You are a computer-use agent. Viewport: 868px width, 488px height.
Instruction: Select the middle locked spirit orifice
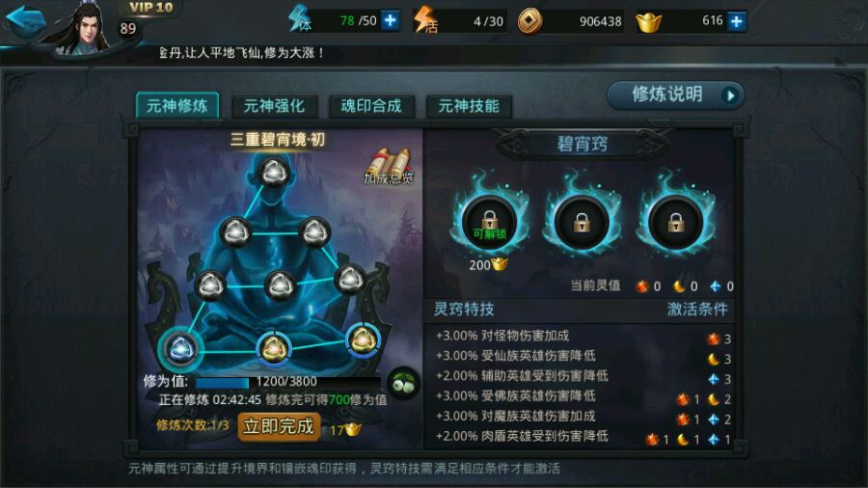(x=582, y=223)
